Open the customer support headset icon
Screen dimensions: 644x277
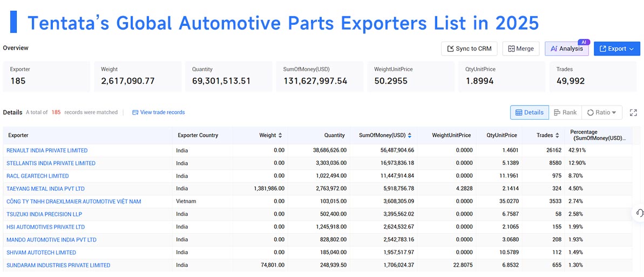pyautogui.click(x=639, y=213)
